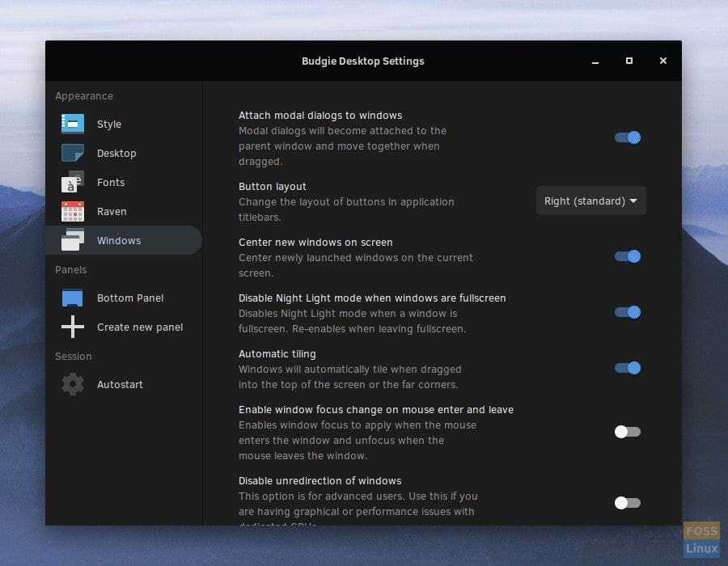
Task: Click the Bottom Panel blue icon
Action: (73, 298)
